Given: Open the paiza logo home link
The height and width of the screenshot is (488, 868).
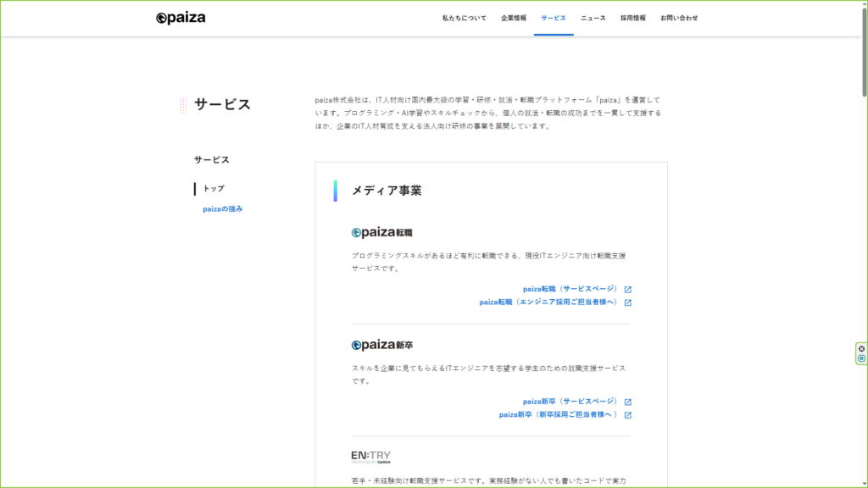Looking at the screenshot, I should (181, 18).
